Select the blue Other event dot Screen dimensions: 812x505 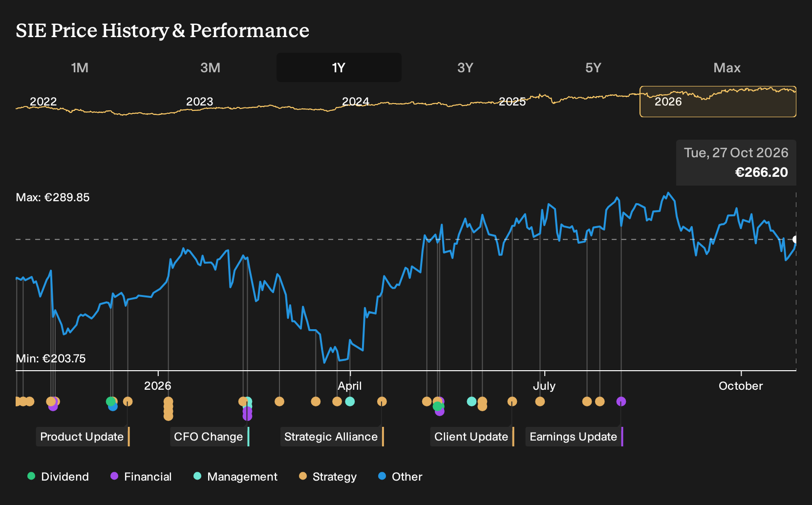(113, 406)
